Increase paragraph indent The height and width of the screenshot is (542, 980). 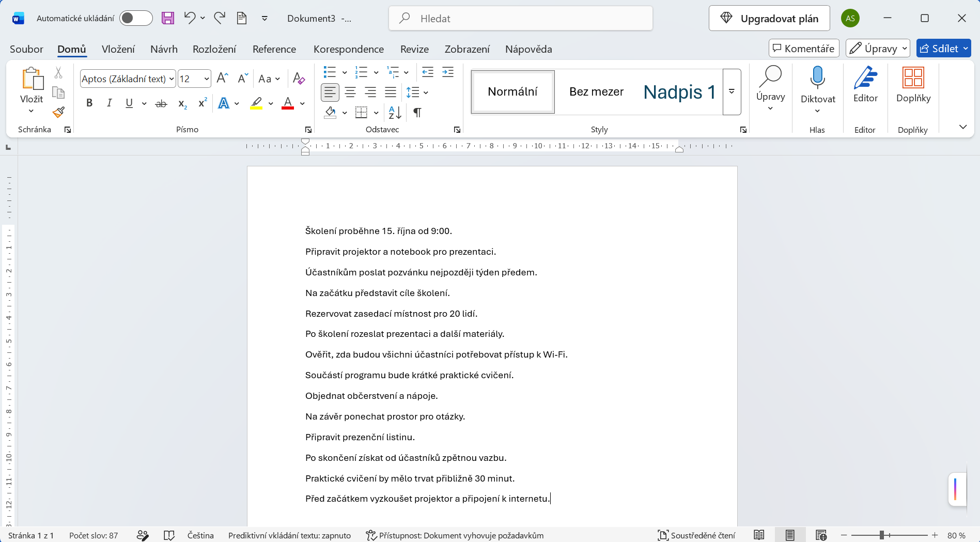click(448, 72)
